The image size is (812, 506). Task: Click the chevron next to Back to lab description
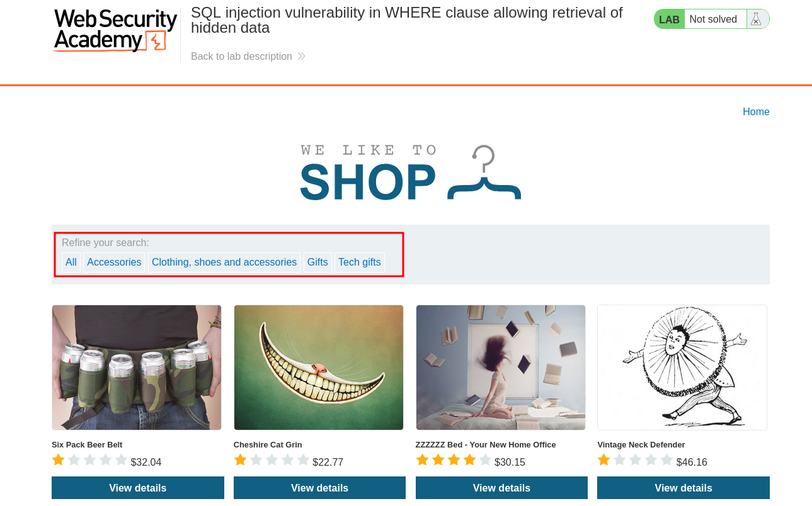[302, 56]
